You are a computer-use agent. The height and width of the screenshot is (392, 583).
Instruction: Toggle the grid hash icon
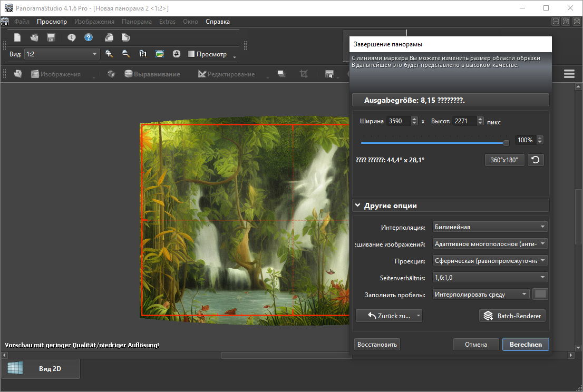[177, 54]
